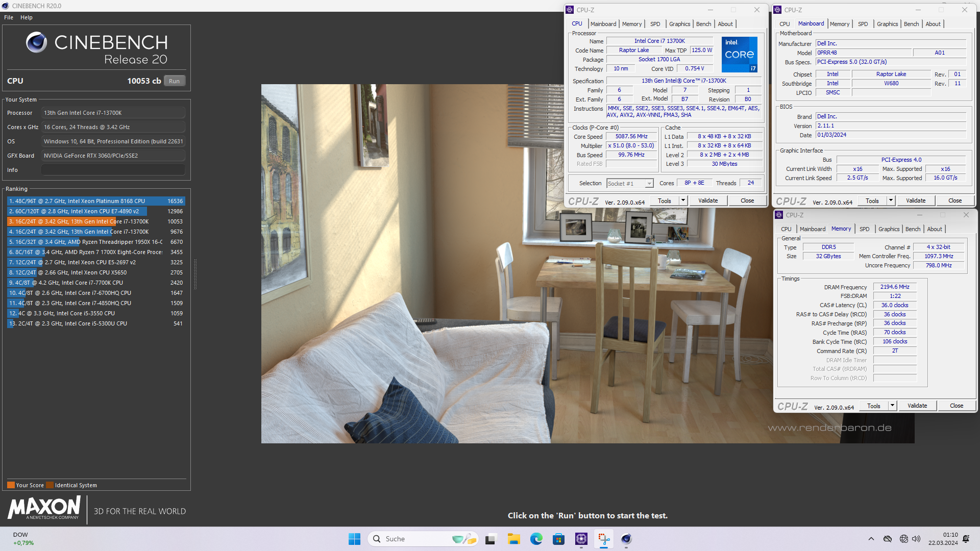Open Microsoft Edge from taskbar
Image resolution: width=980 pixels, height=551 pixels.
pyautogui.click(x=536, y=539)
